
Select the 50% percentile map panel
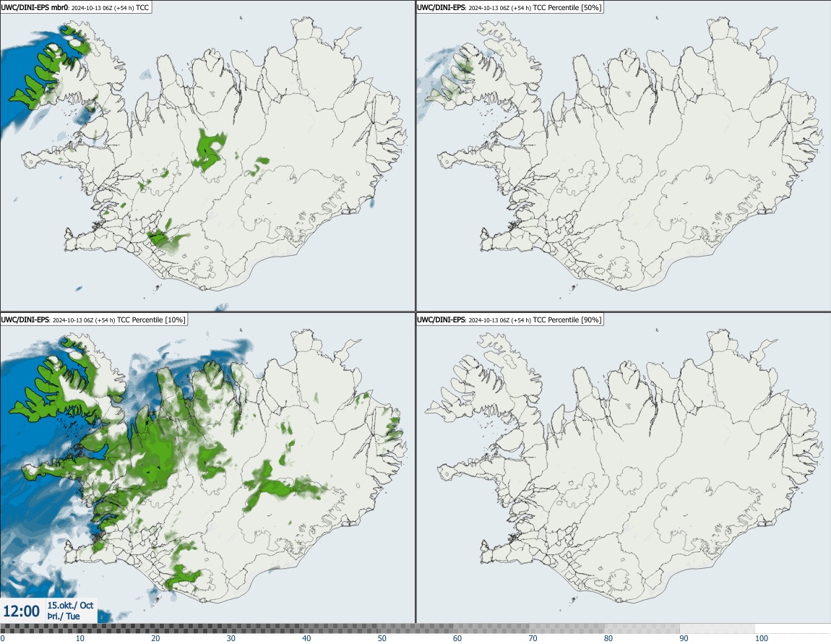point(623,156)
